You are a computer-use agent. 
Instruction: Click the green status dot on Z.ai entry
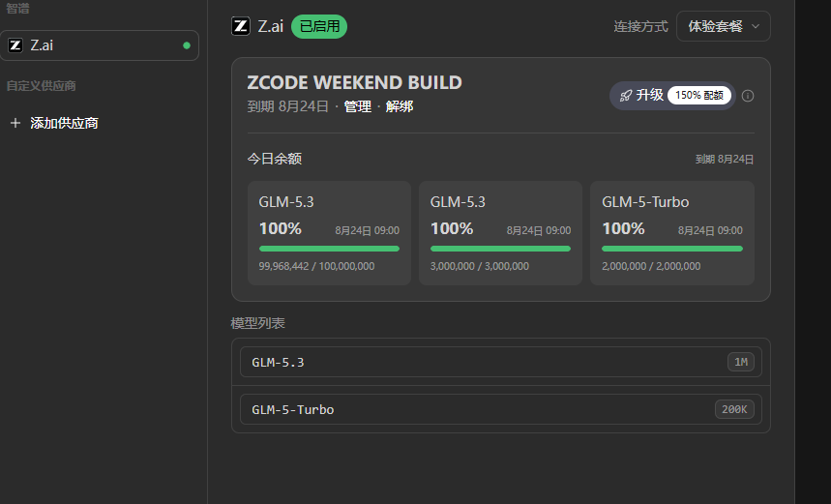(x=187, y=45)
